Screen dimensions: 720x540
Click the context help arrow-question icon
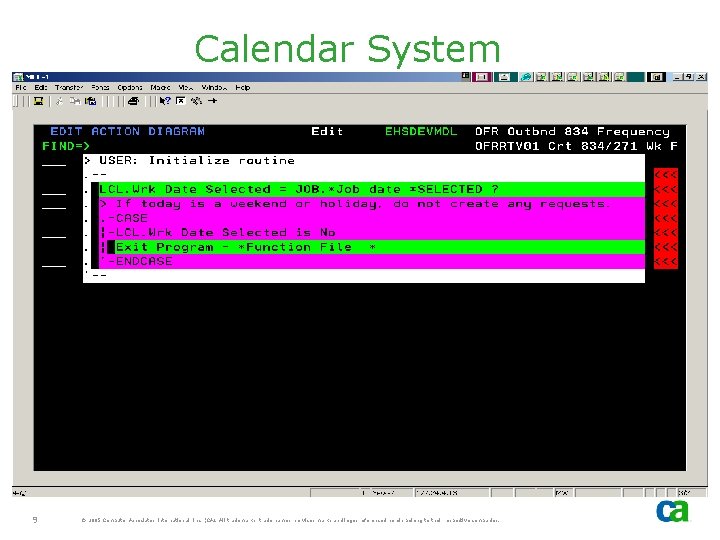pyautogui.click(x=165, y=101)
